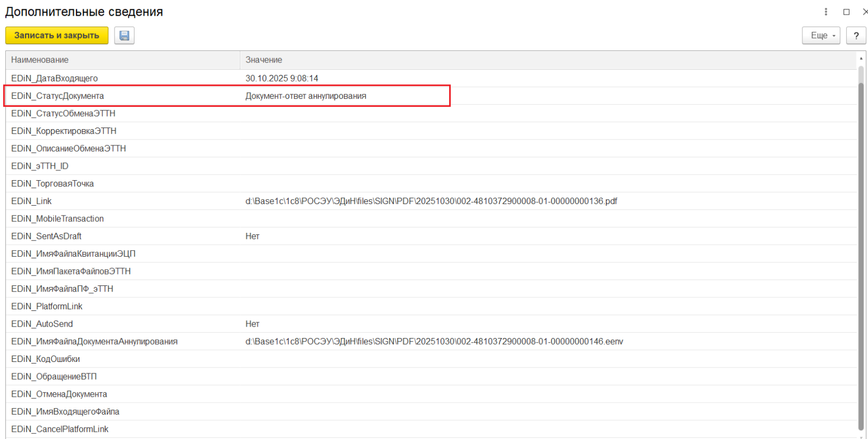
Task: Expand the Еще dropdown menu
Action: tap(821, 36)
